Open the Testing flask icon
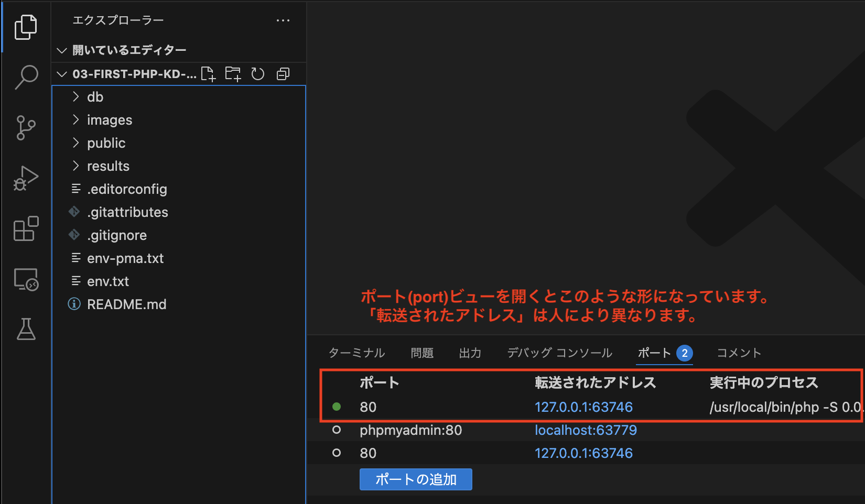Screen dimensions: 865x504 (x=26, y=329)
